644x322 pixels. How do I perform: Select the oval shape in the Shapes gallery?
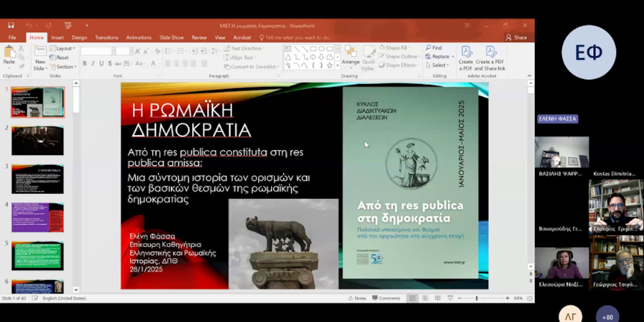[321, 48]
